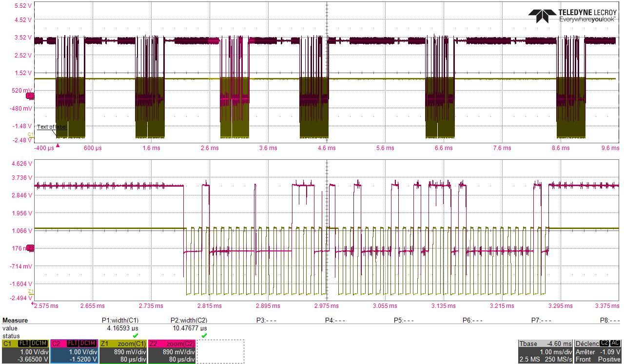Screen dimensions: 624x364
Task: Click the green status checkmark under P1
Action: tap(135, 336)
